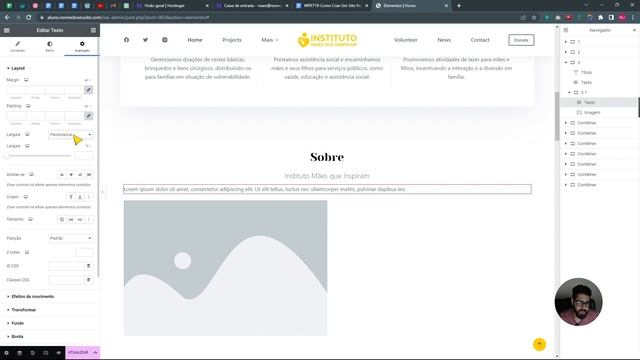
Task: Click the Classes CSS dynamic tags icon
Action: coord(89,280)
